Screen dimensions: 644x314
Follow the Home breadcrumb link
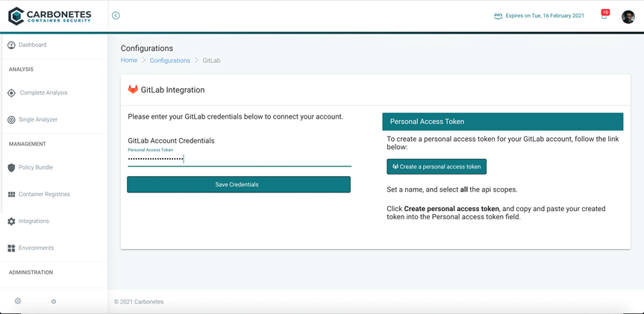tap(129, 60)
